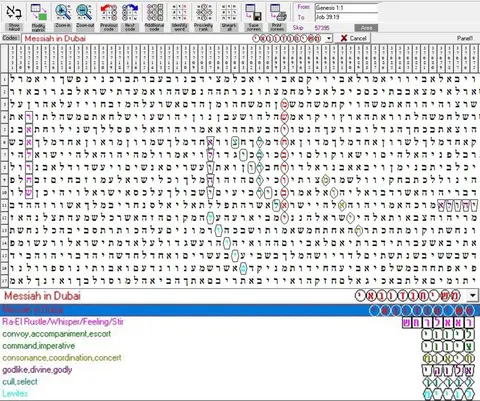Select cull,select term
480x401 pixels.
[20, 382]
